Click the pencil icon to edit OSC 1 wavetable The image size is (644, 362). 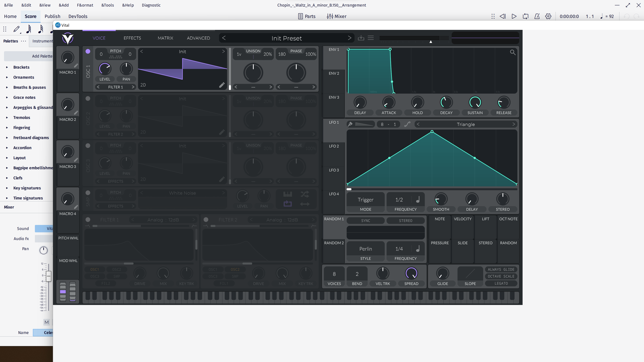click(222, 85)
